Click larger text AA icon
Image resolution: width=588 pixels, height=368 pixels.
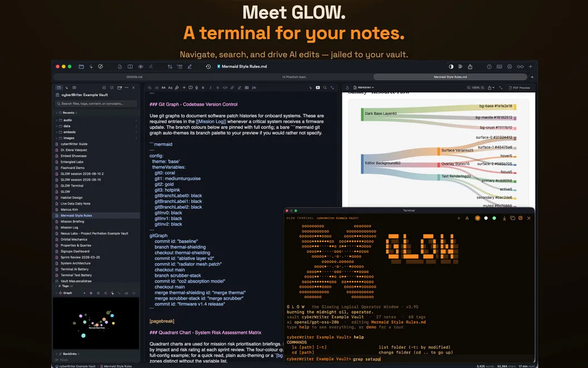click(164, 88)
